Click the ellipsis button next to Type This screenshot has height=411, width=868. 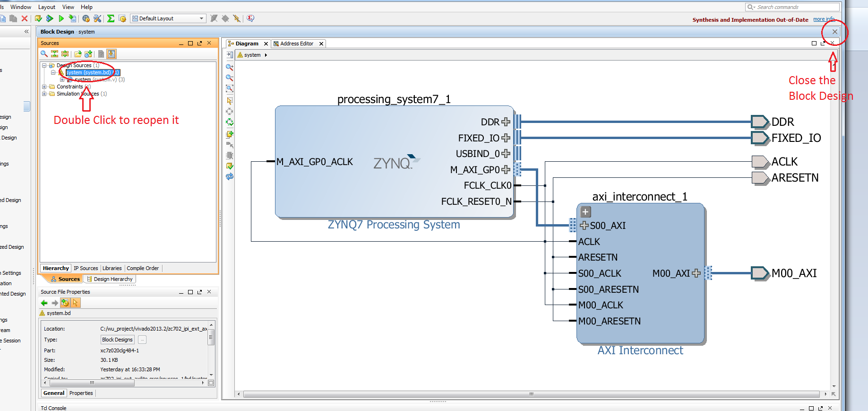click(x=142, y=340)
